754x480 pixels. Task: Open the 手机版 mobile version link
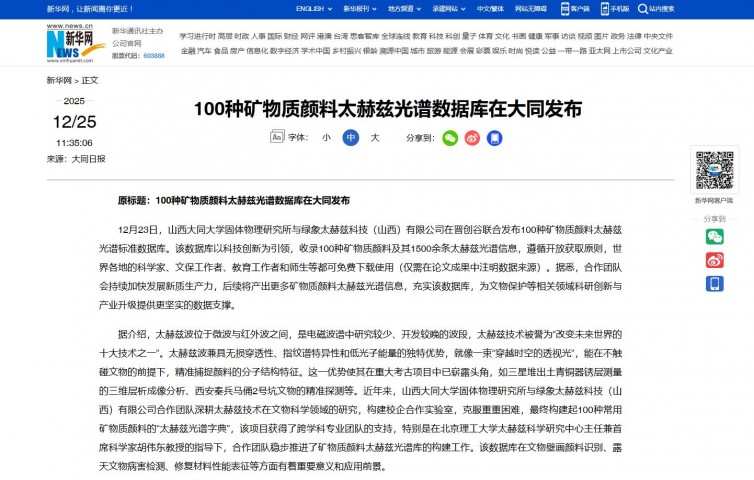click(615, 8)
